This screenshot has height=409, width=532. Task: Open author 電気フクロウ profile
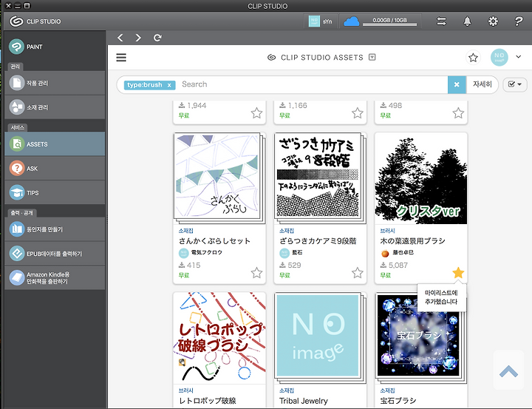(200, 253)
